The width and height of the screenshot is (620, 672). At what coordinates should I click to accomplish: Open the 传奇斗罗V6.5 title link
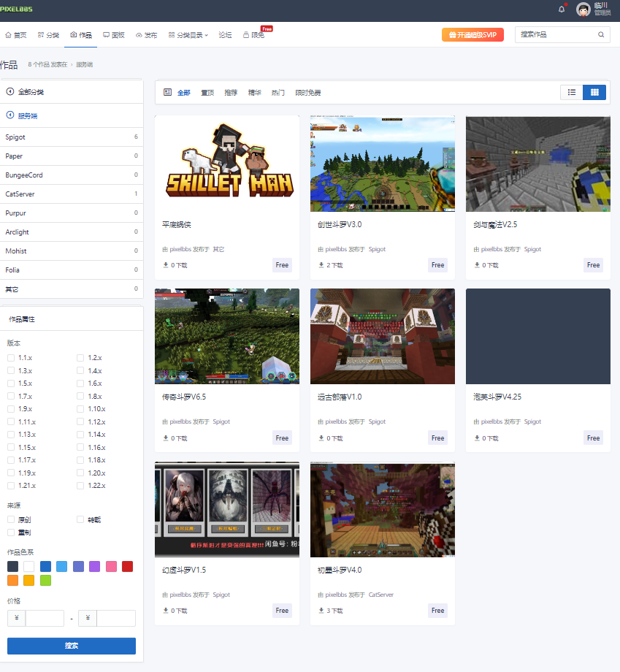(184, 397)
